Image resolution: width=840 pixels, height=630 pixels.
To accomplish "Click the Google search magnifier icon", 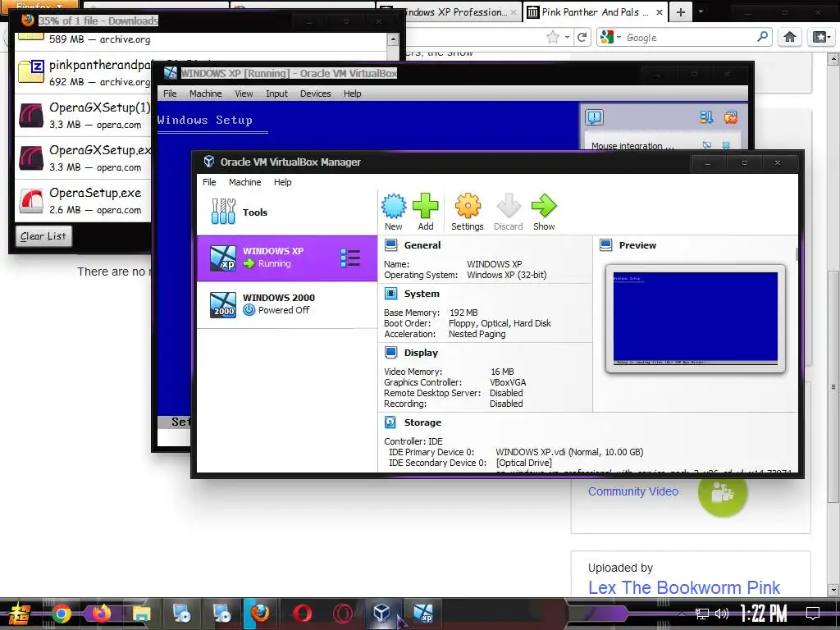I will point(762,37).
